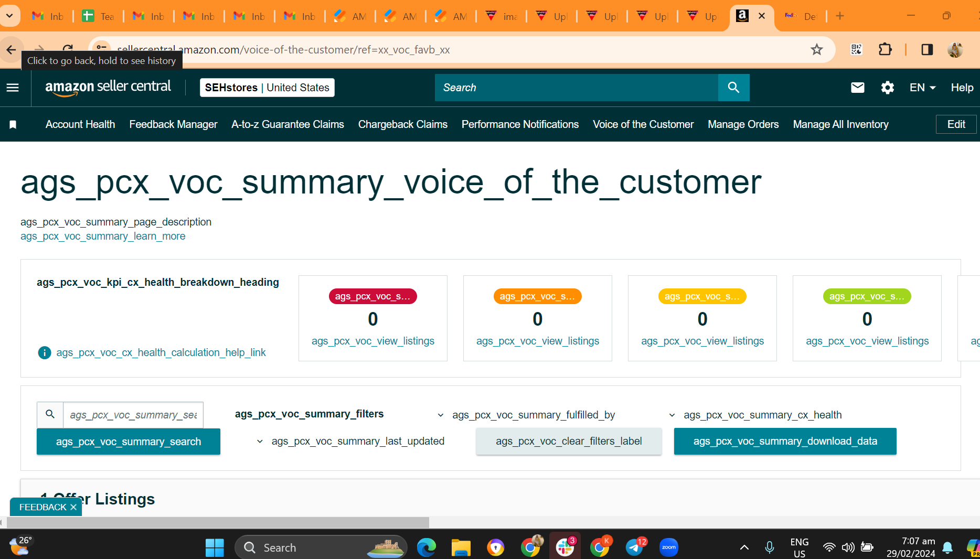980x559 pixels.
Task: Click the magnifier search button in header
Action: coord(733,88)
